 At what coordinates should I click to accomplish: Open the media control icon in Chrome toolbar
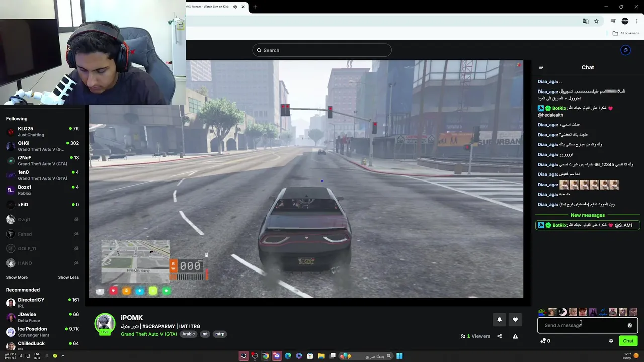613,21
